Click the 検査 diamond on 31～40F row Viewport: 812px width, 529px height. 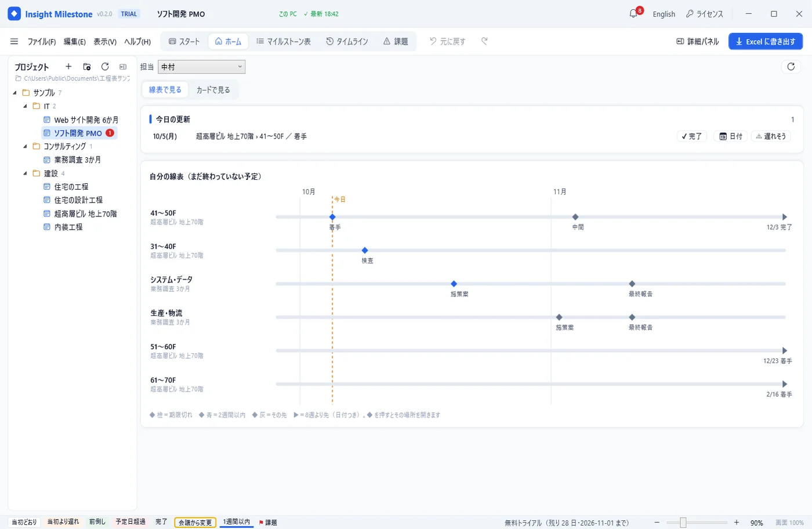click(x=365, y=251)
